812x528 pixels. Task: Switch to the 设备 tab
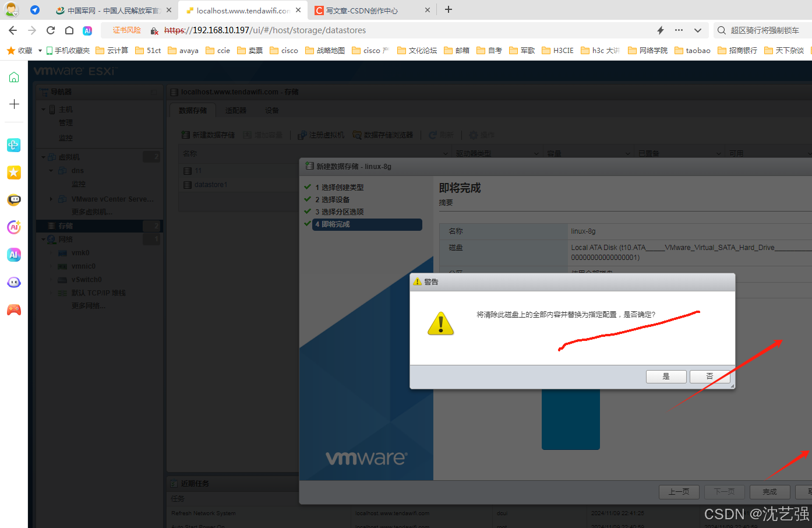272,110
